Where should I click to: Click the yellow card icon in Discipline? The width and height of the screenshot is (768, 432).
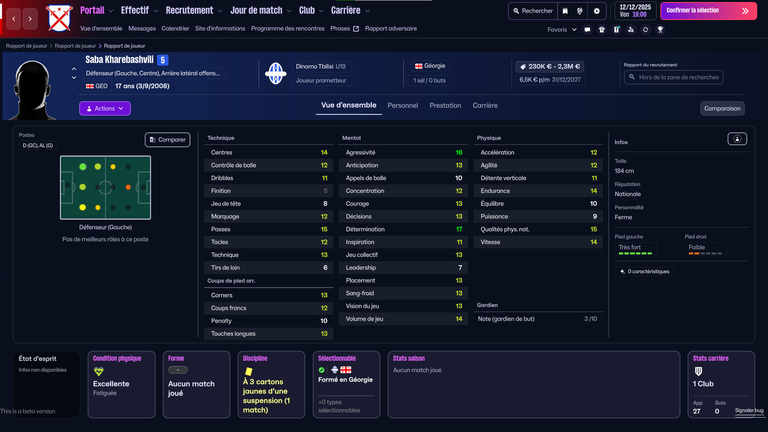click(x=249, y=371)
